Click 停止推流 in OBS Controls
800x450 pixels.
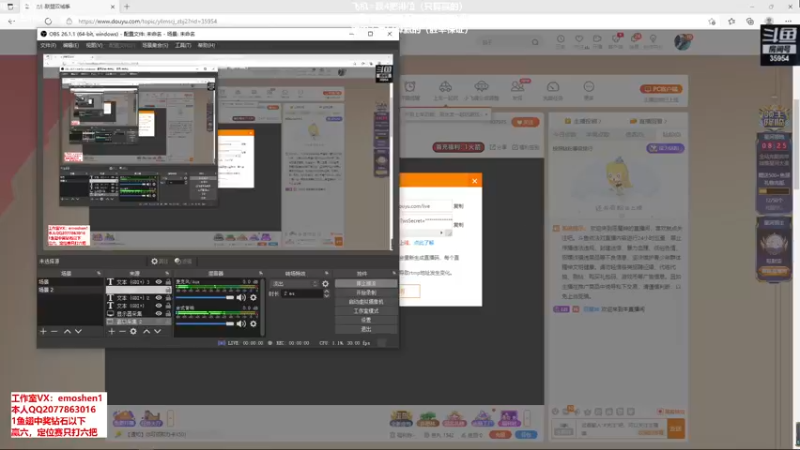[x=366, y=283]
